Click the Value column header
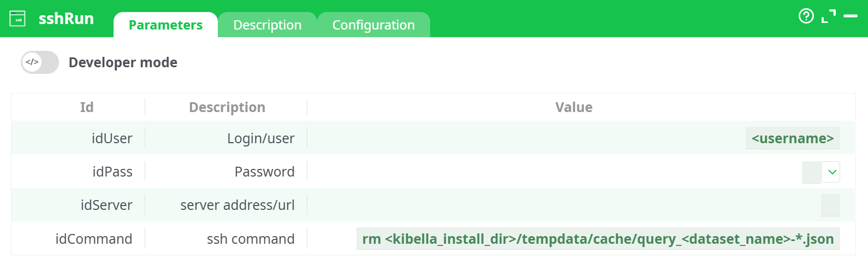This screenshot has height=264, width=868. 574,107
